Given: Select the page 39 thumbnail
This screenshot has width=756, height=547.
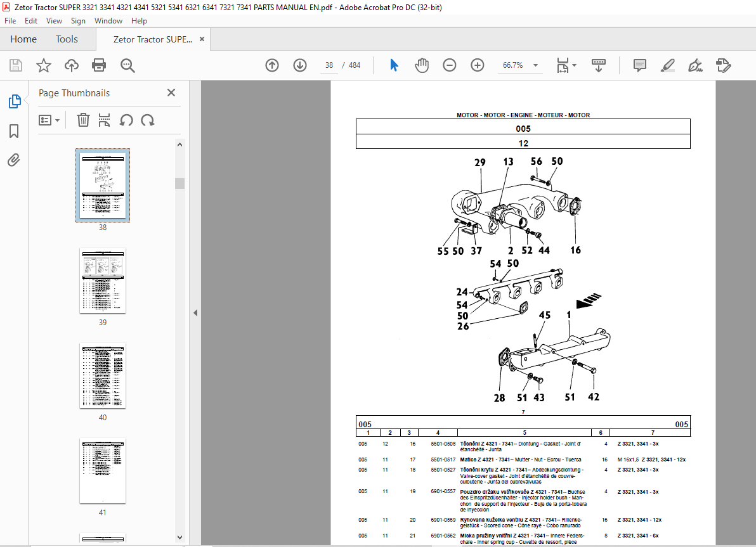Looking at the screenshot, I should point(103,281).
